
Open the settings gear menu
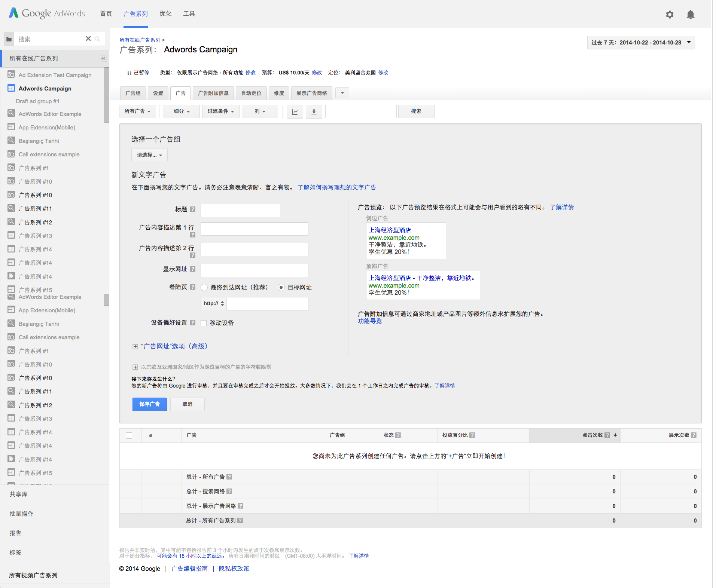point(670,15)
